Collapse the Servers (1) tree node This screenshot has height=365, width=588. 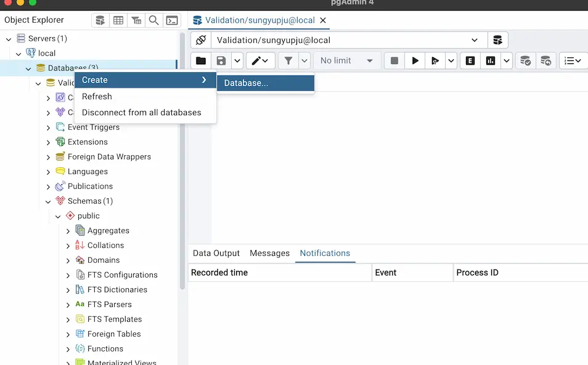coord(9,39)
